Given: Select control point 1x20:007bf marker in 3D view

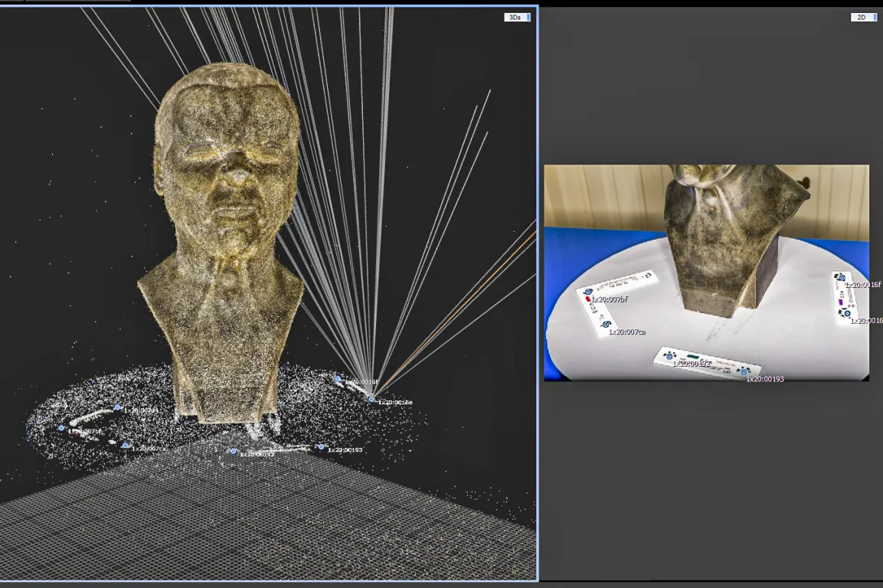Looking at the screenshot, I should [61, 429].
